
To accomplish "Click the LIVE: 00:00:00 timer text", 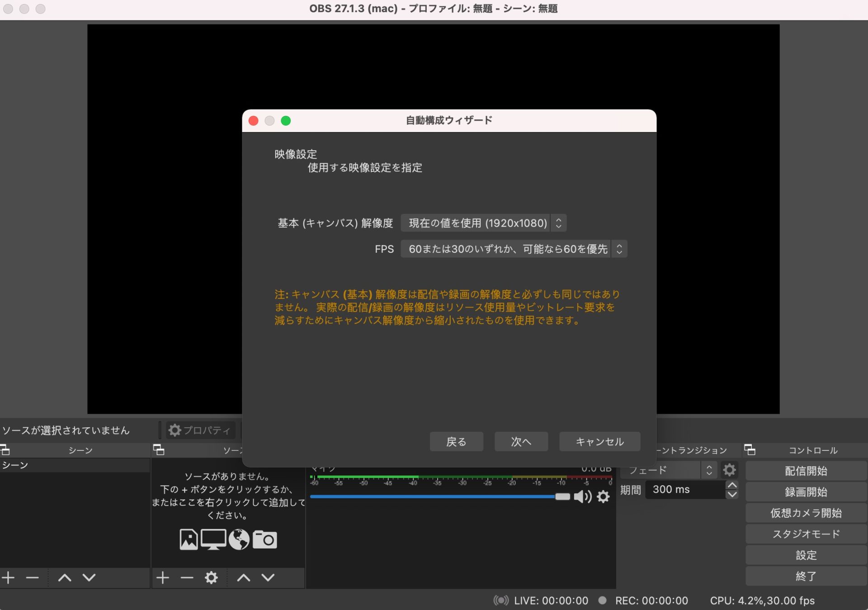I will tap(551, 601).
